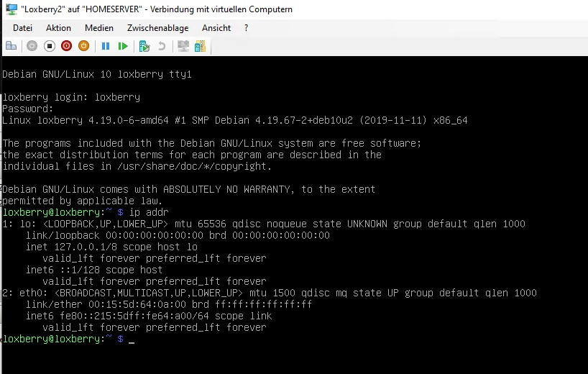This screenshot has width=588, height=374.
Task: Pause the virtual machine
Action: [106, 46]
